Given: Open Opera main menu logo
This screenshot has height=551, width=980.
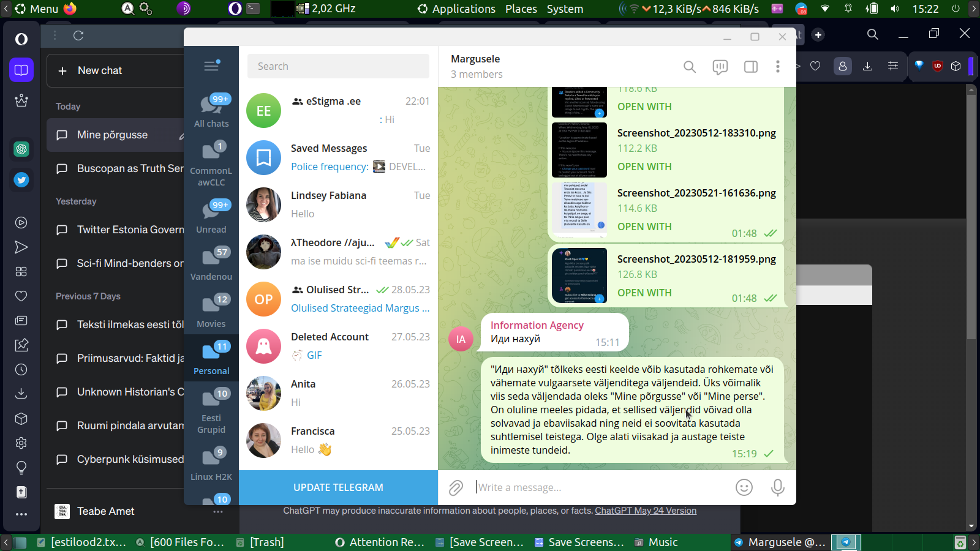Looking at the screenshot, I should pos(21,39).
